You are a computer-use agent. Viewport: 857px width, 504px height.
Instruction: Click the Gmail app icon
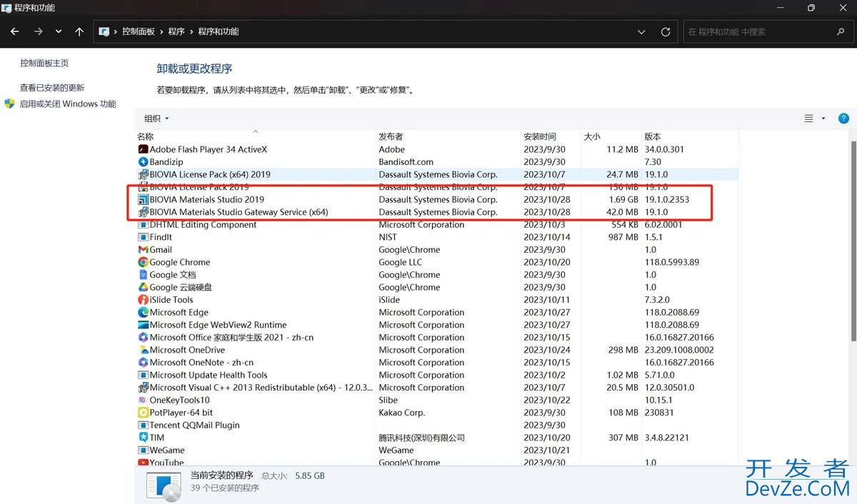[143, 250]
